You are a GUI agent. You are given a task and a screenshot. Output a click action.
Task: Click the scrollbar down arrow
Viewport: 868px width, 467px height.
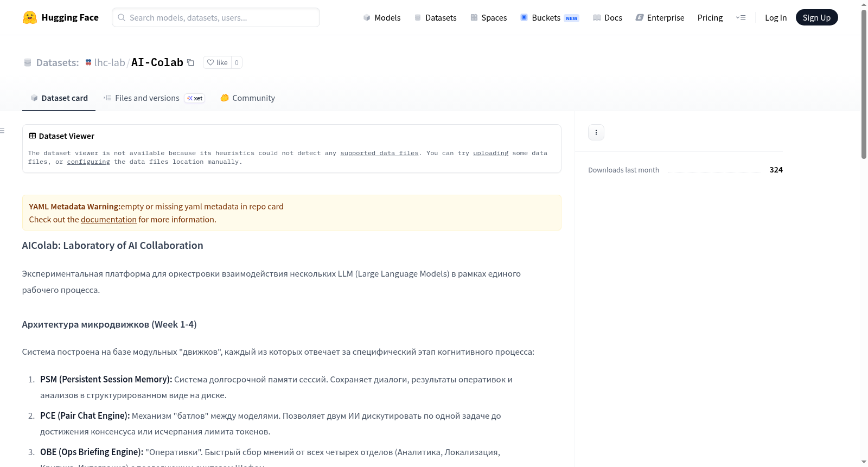coord(864,462)
